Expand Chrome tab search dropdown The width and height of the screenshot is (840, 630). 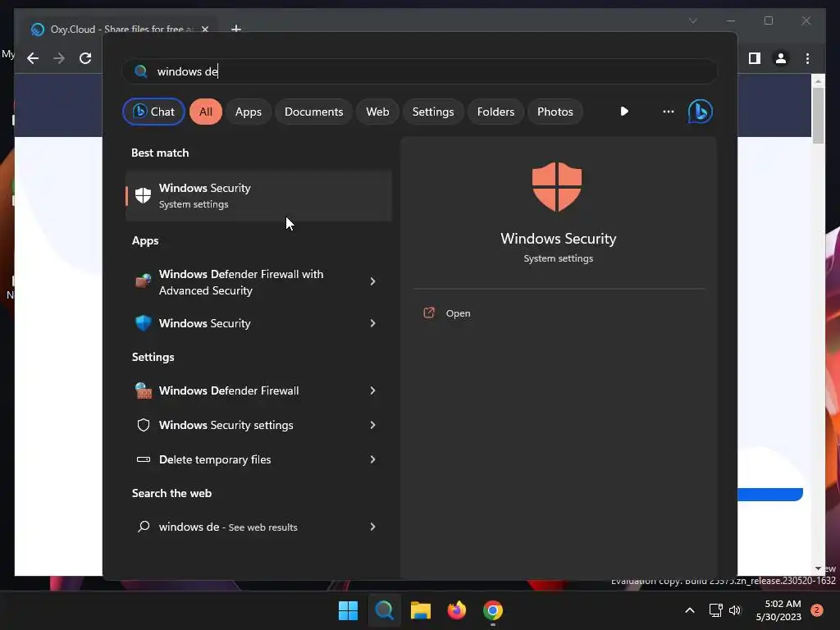point(693,21)
